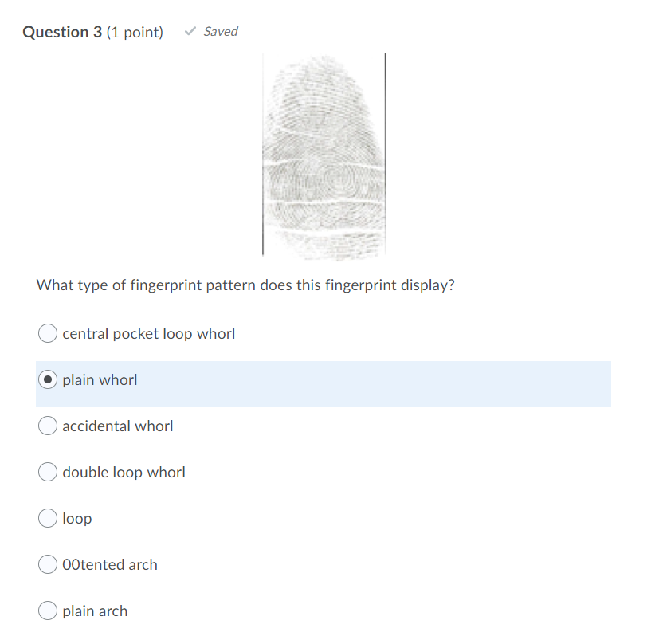Select the "central pocket loop whorl" radio button
This screenshot has width=655, height=644.
(x=47, y=333)
